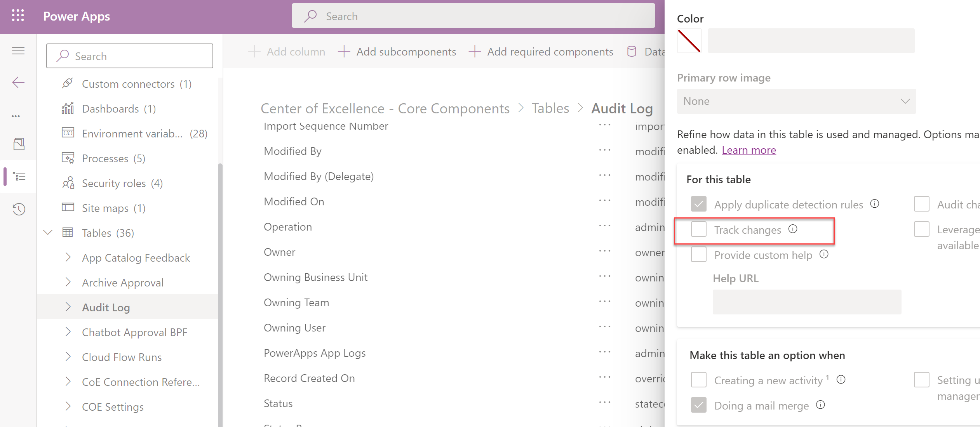Click the hamburger menu icon
Screen dimensions: 980x427
point(18,51)
